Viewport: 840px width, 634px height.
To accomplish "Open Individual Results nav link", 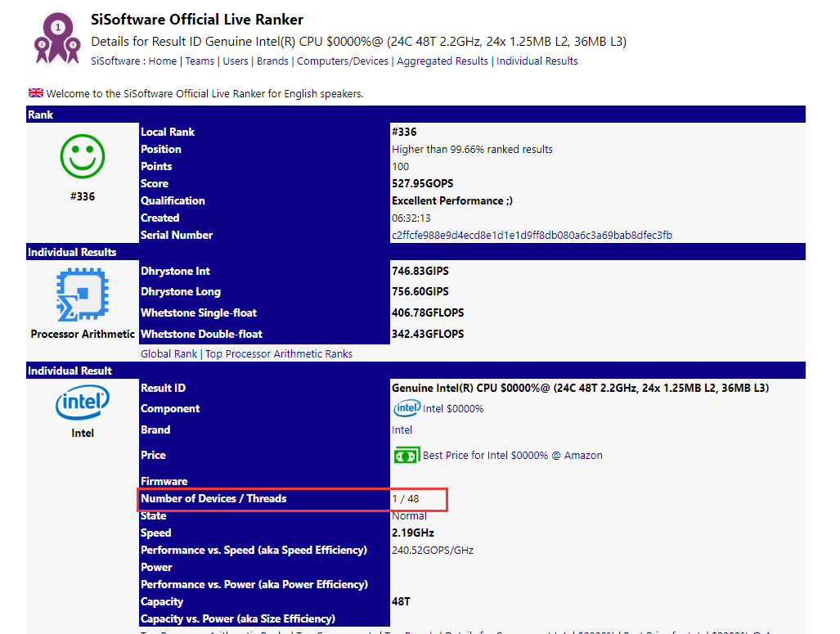I will coord(537,61).
